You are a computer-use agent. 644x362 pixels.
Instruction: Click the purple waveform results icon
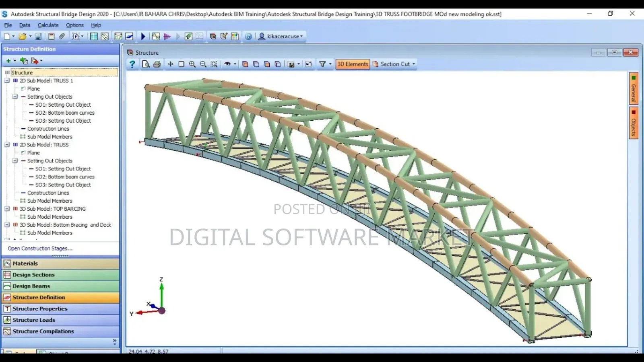[x=167, y=36]
